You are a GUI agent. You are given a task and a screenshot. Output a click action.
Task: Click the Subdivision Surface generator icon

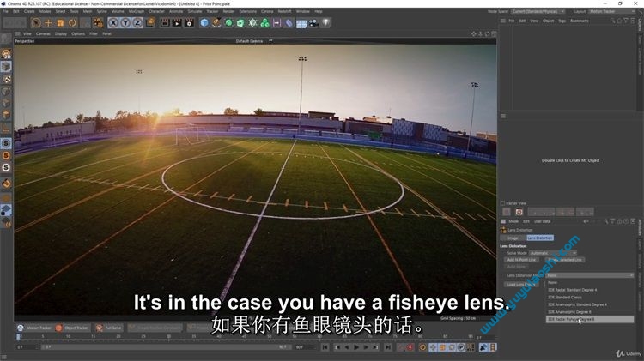coord(228,23)
